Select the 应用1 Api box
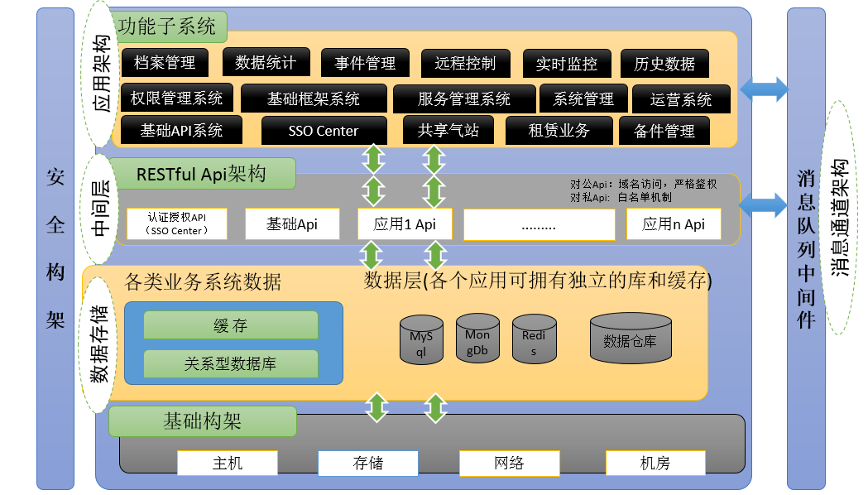The height and width of the screenshot is (495, 868). pos(405,223)
